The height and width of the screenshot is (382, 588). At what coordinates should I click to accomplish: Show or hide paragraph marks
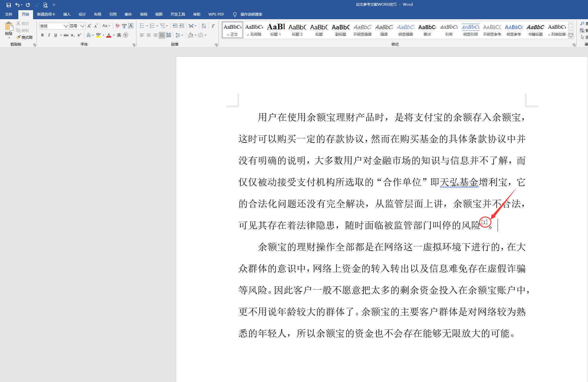pyautogui.click(x=213, y=26)
